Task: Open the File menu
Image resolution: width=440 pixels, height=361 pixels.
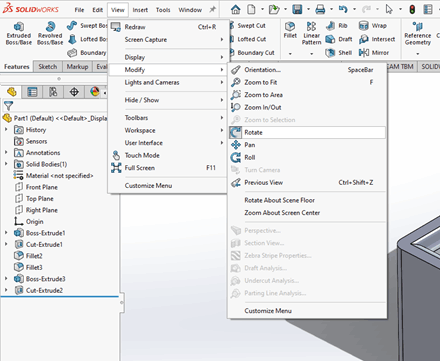Action: coord(79,10)
